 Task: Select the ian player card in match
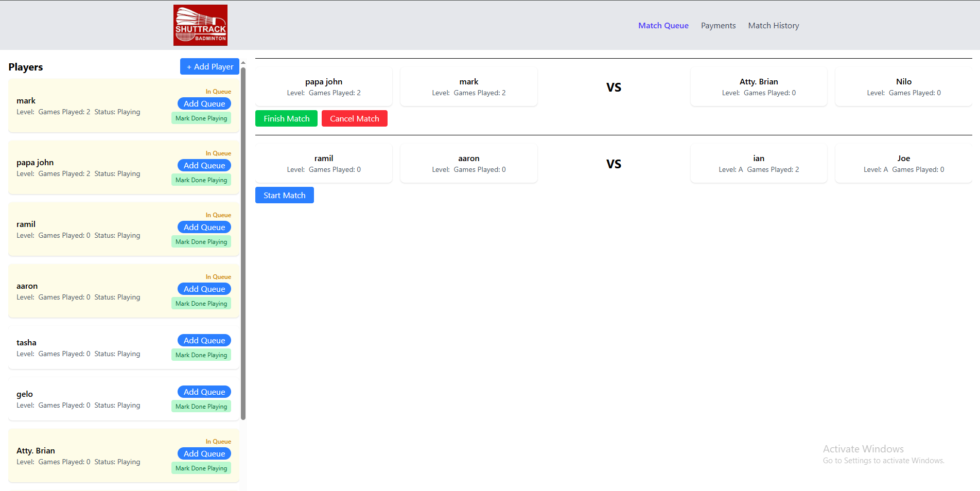coord(758,164)
